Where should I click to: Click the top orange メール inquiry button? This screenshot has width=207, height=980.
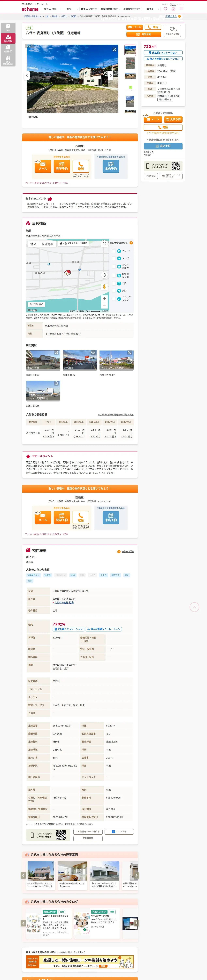[134, 27]
